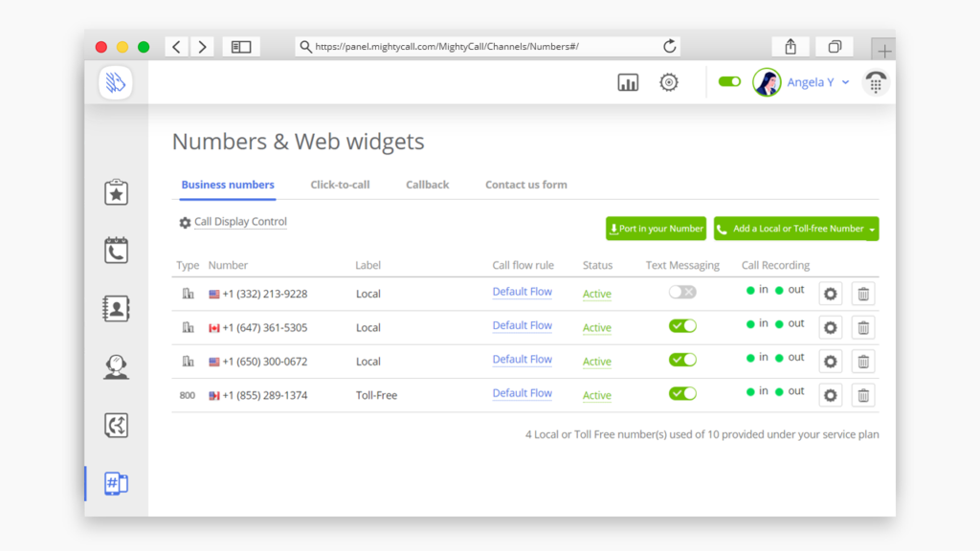Open the settings gear in top bar

click(x=669, y=83)
